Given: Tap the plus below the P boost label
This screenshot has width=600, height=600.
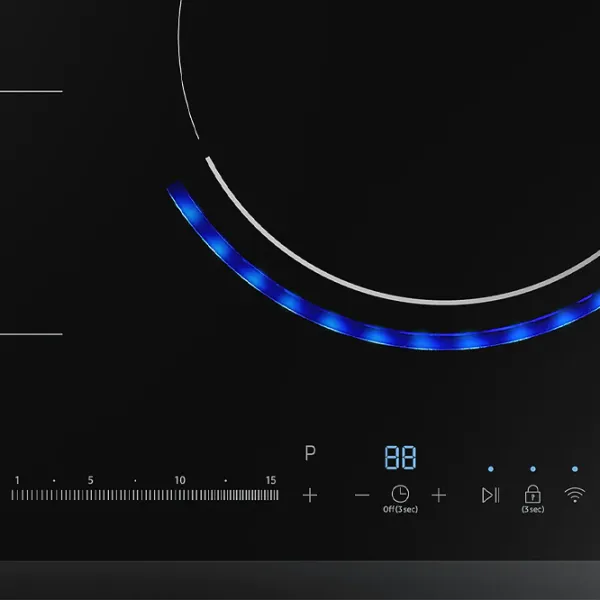Looking at the screenshot, I should point(310,495).
